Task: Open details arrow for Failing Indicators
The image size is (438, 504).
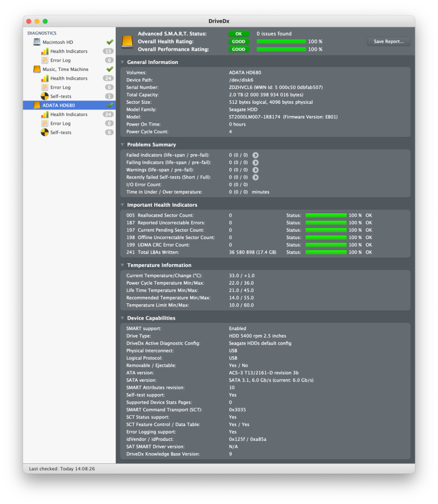Action: (255, 162)
